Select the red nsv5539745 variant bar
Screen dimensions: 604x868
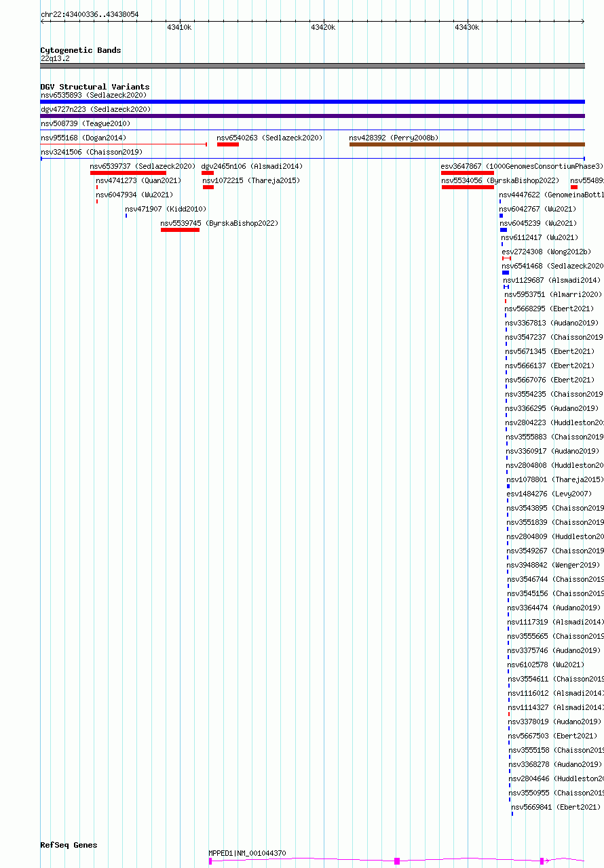point(180,230)
